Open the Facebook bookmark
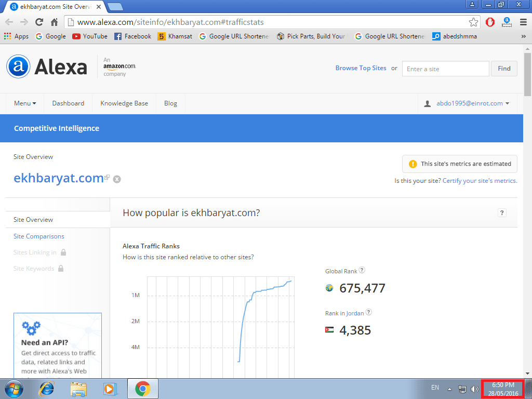The width and height of the screenshot is (532, 399). pos(132,36)
